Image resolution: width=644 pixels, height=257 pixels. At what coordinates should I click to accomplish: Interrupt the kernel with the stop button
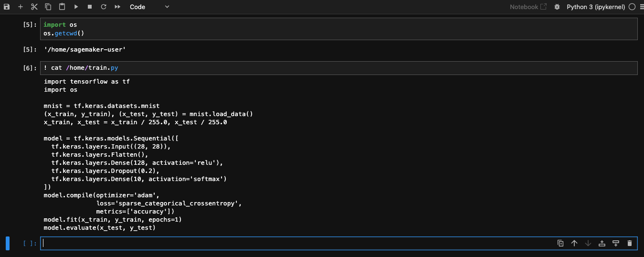[90, 7]
